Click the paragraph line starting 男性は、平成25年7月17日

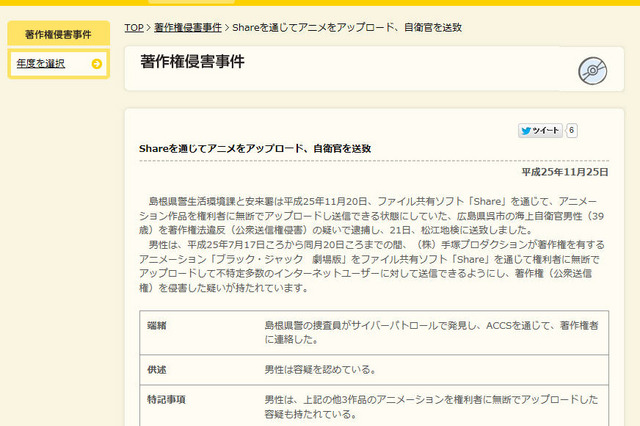coord(376,245)
